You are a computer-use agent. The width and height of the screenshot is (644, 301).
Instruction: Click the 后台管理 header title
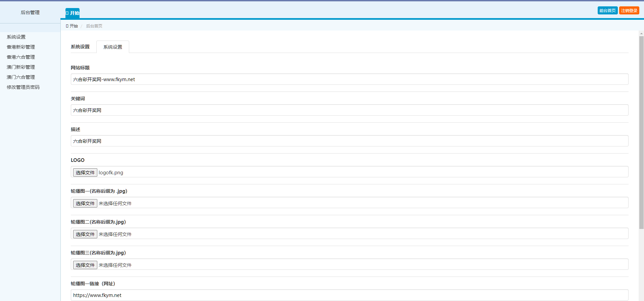coord(30,12)
